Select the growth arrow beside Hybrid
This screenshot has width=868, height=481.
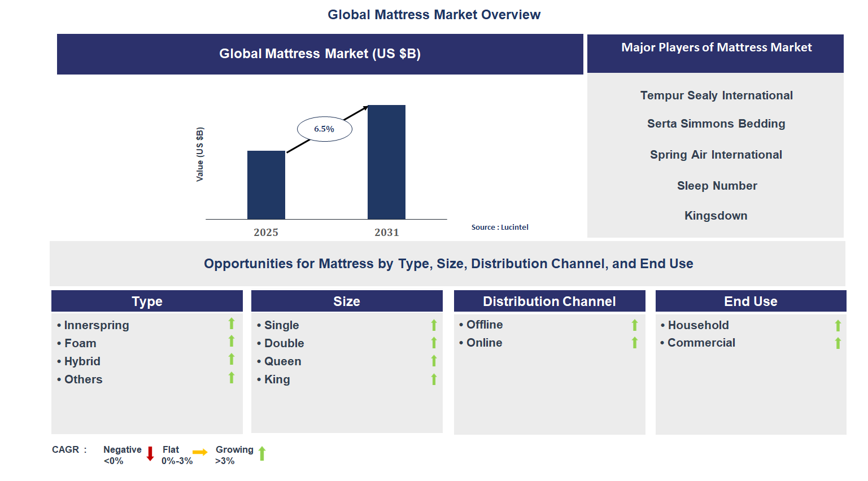[x=232, y=360]
